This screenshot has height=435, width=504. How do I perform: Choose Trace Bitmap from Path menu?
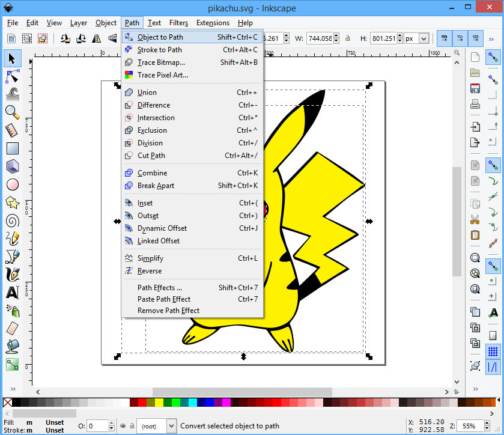click(x=193, y=62)
